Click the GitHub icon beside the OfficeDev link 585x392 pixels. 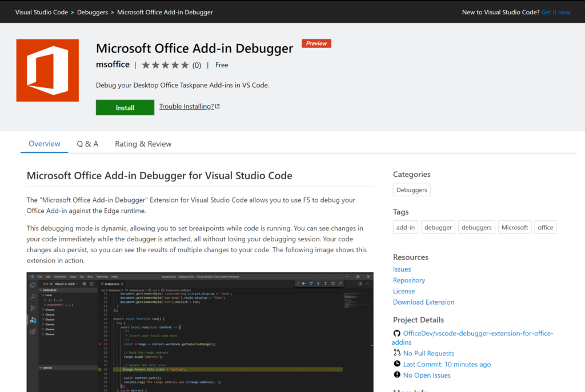pos(396,333)
